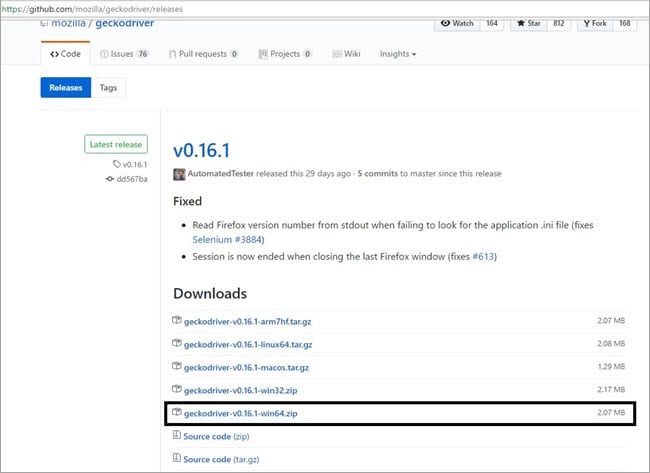Click file icon next to Source code (tar.gz)
The image size is (650, 473).
[x=177, y=458]
